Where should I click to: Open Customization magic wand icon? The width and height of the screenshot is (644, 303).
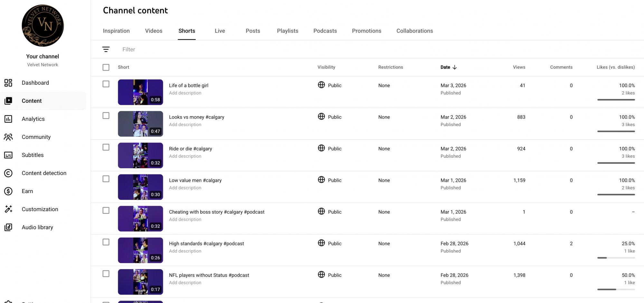[8, 209]
